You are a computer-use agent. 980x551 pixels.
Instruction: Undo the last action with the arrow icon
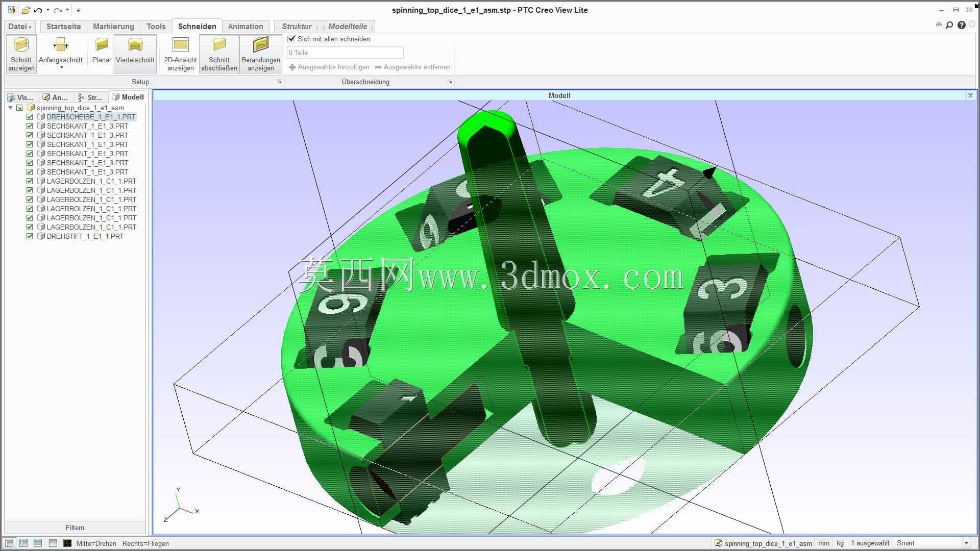tap(38, 10)
